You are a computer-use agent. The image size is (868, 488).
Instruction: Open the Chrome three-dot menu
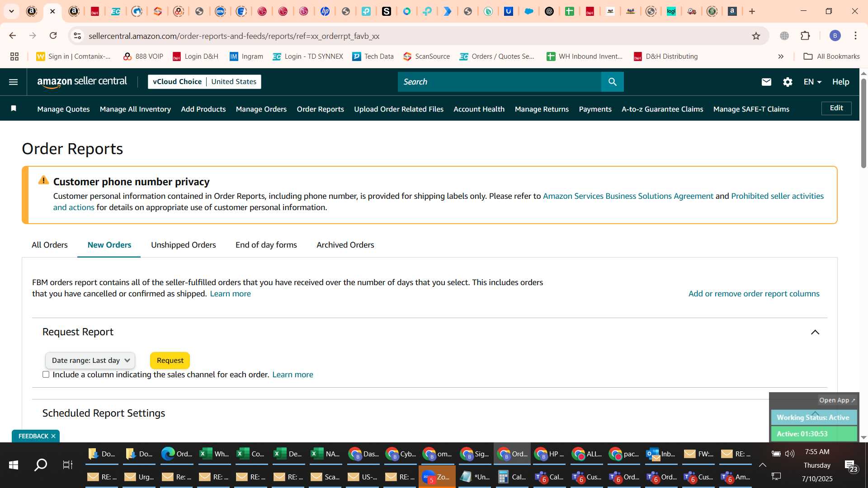(x=855, y=36)
